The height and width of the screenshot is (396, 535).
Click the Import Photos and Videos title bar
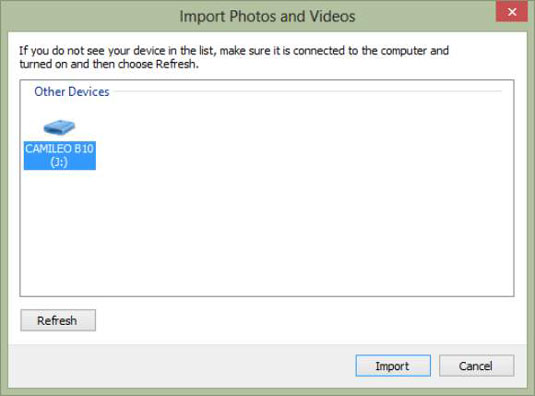[268, 16]
